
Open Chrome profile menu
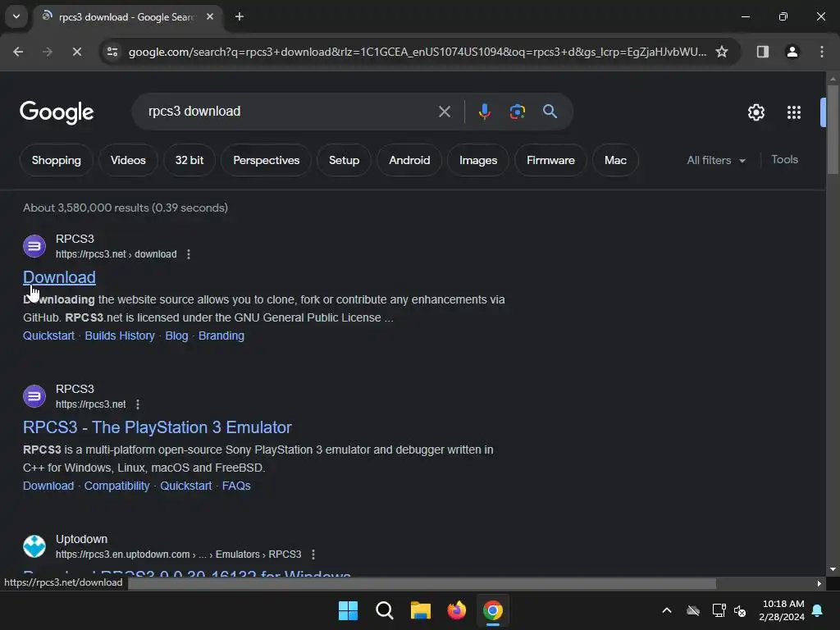pos(792,52)
